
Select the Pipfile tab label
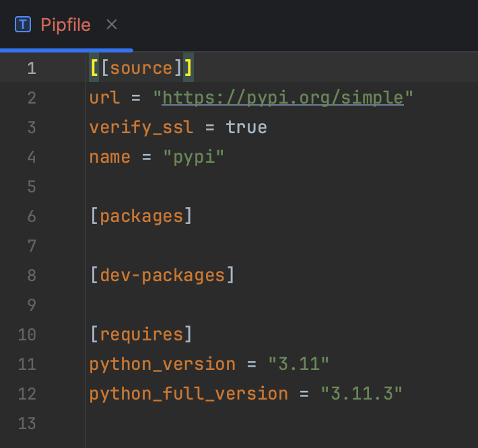pyautogui.click(x=65, y=25)
